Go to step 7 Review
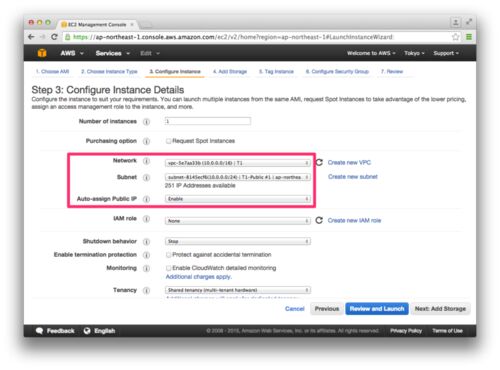500x370 pixels. coord(392,72)
